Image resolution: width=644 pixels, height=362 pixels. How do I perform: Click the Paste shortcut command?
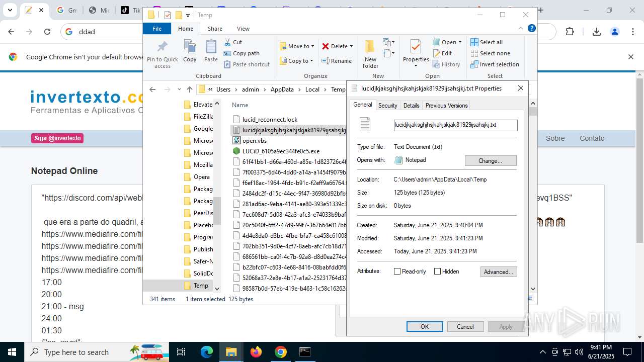[x=247, y=64]
